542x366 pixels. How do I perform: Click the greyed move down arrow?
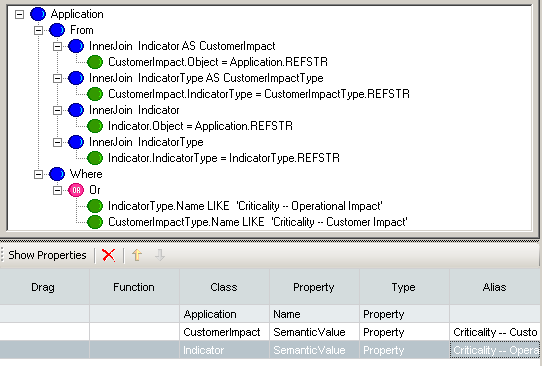[x=160, y=255]
